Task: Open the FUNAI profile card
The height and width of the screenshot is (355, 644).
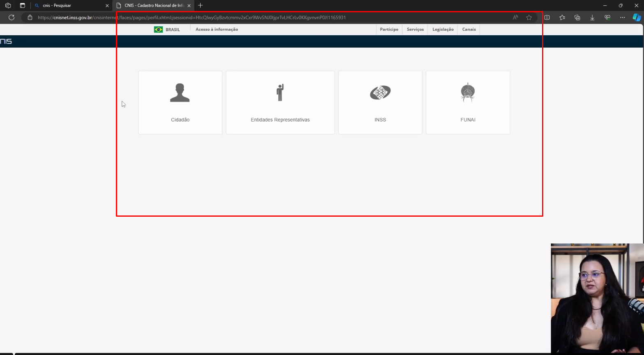Action: (468, 103)
